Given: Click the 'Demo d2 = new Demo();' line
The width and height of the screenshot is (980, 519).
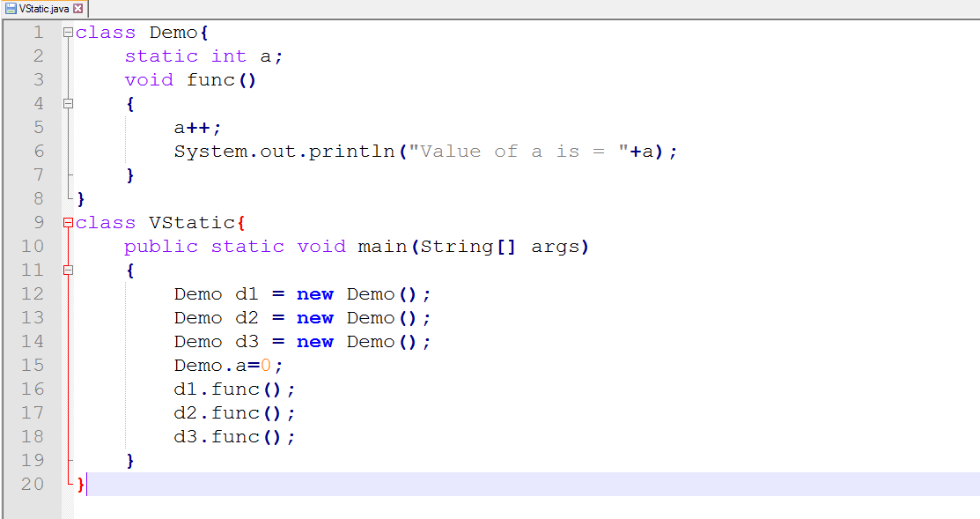Looking at the screenshot, I should coord(303,318).
